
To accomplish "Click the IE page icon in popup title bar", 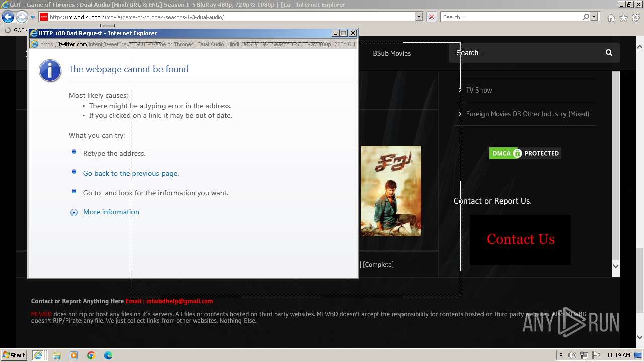I will (x=34, y=33).
